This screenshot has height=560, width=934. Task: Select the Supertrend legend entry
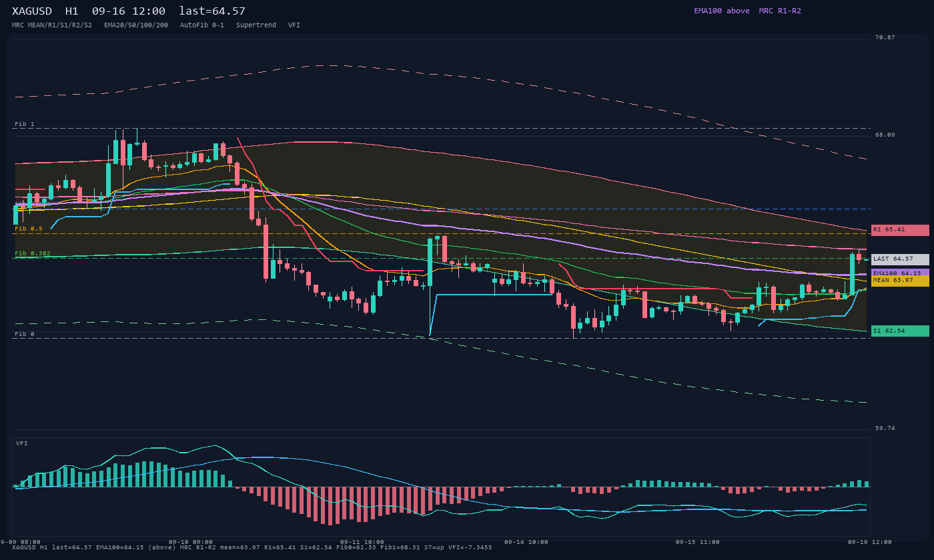click(256, 25)
